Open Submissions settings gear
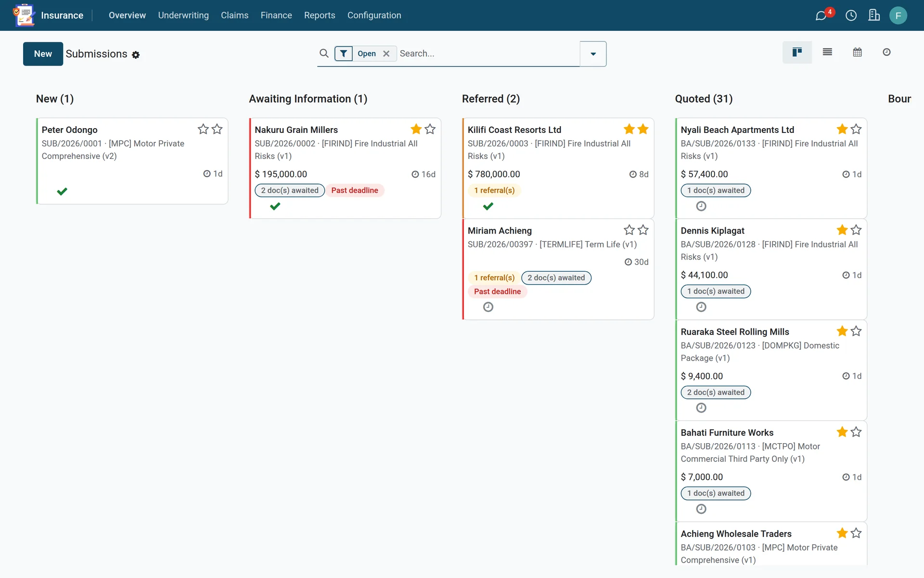 136,55
